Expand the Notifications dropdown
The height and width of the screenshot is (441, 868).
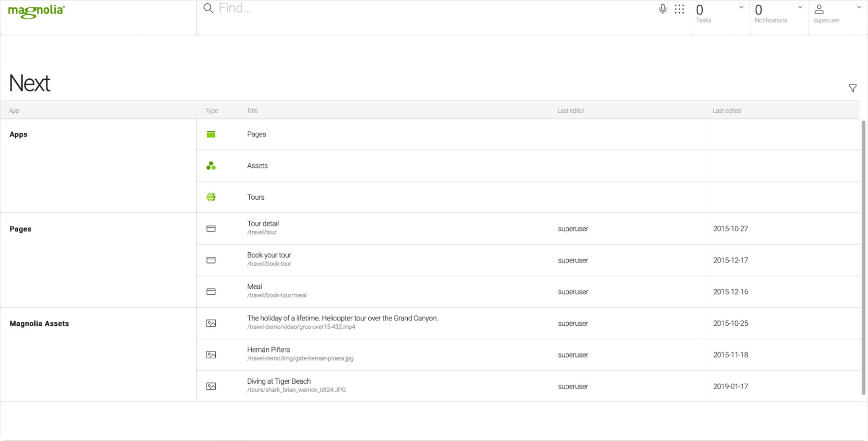[x=800, y=7]
